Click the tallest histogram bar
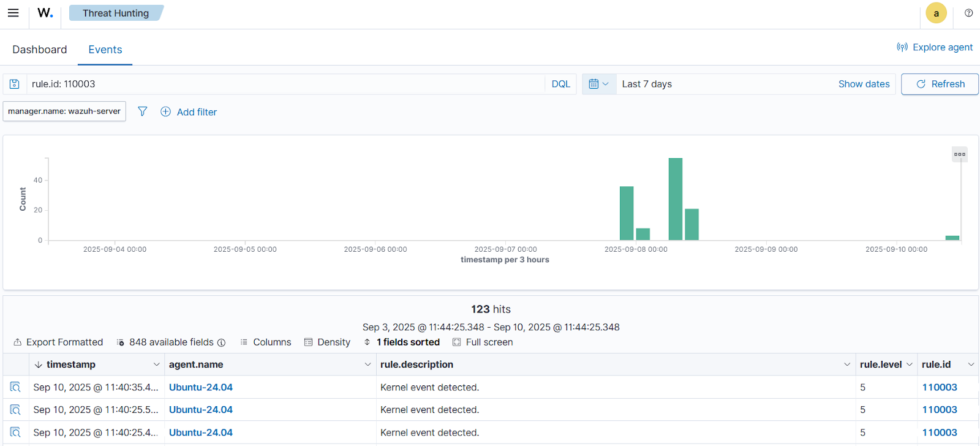Viewport: 980px width, 446px height. click(x=675, y=199)
